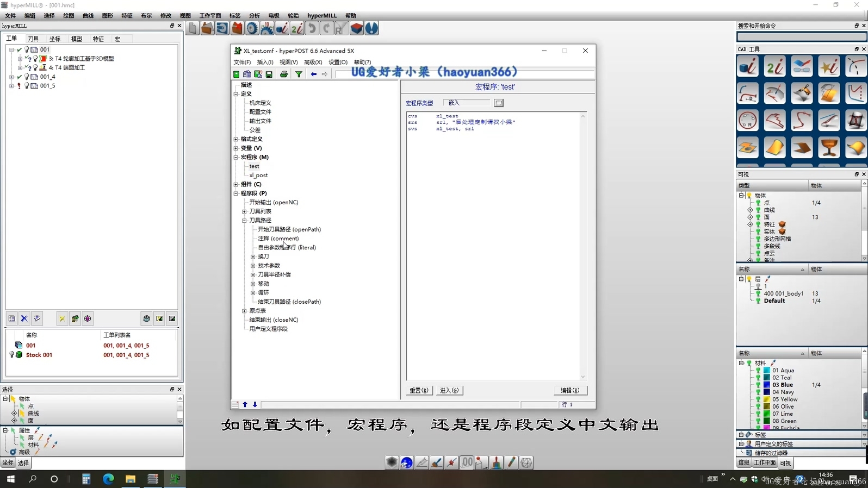Click the hyperMILL gear settings toolbar icon
This screenshot has height=488, width=868.
[252, 28]
